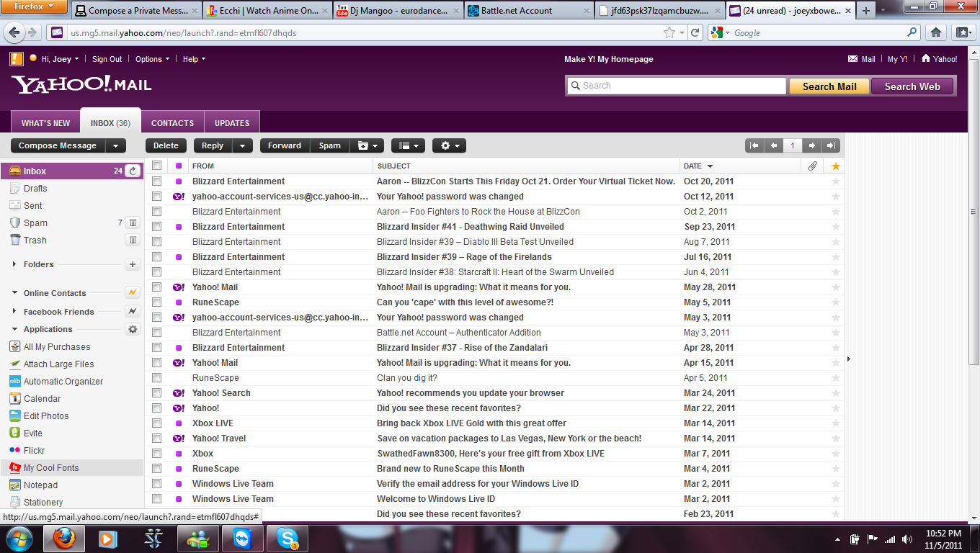This screenshot has width=980, height=553.
Task: Switch to the Contacts tab
Action: pos(173,123)
